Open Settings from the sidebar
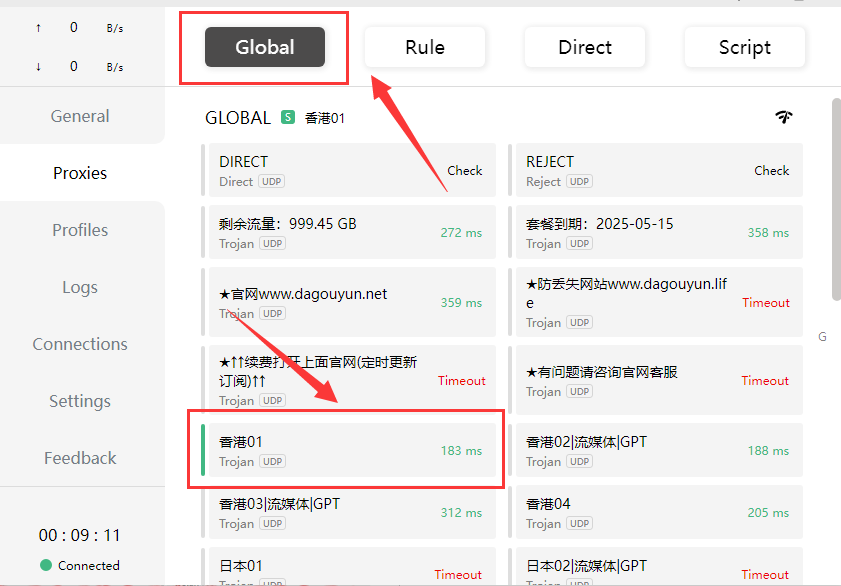Viewport: 841px width, 586px height. point(80,401)
